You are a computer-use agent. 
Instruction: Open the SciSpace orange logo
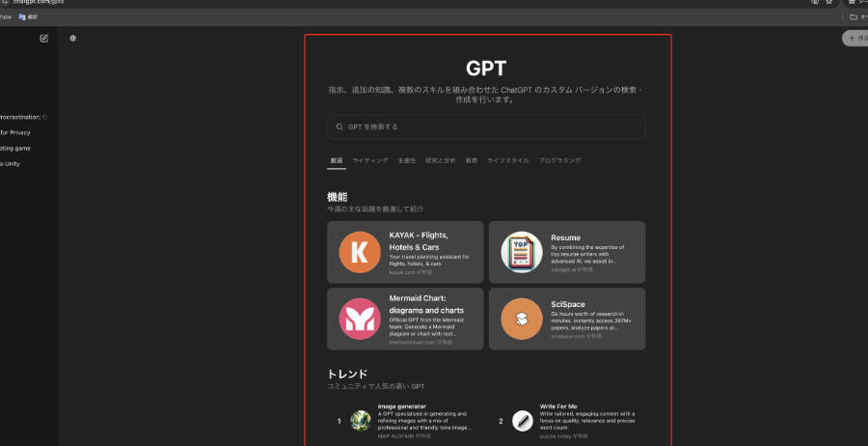tap(522, 319)
